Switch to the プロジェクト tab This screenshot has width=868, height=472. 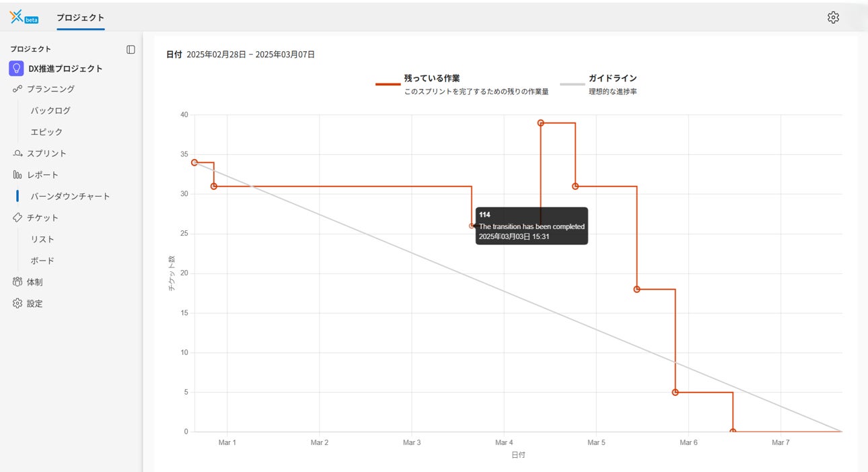tap(81, 18)
